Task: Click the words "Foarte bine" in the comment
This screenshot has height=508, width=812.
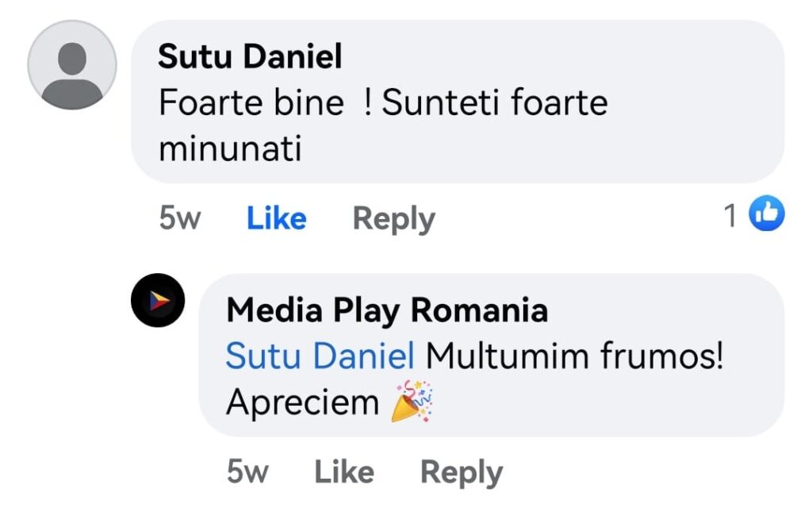Action: [x=251, y=103]
